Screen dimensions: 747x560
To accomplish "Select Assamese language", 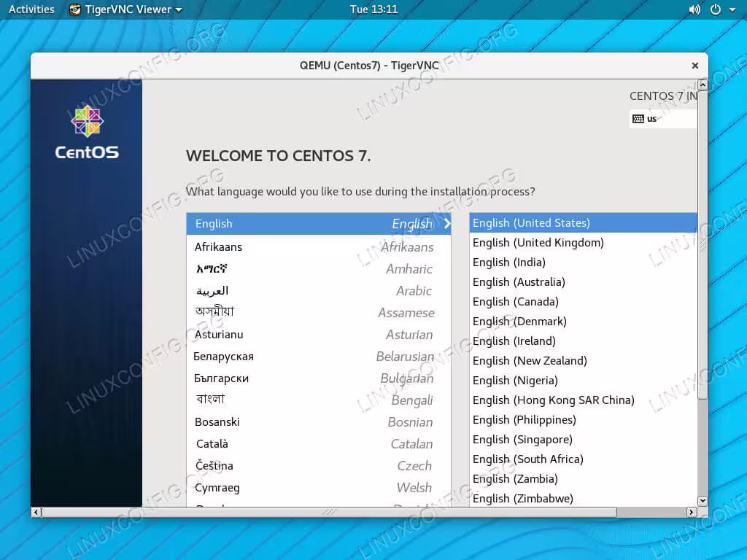I will click(318, 313).
